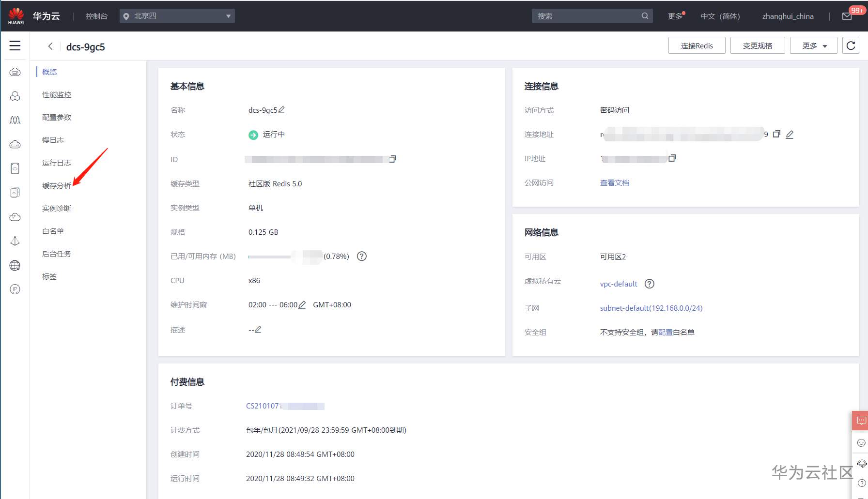Click the Huawei logo
The image size is (868, 499).
click(x=16, y=16)
